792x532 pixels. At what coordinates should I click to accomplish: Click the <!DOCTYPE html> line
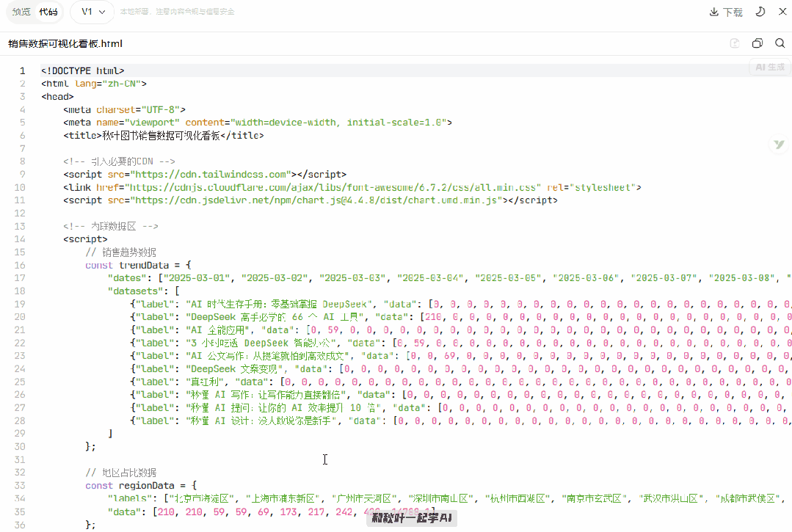[x=83, y=70]
